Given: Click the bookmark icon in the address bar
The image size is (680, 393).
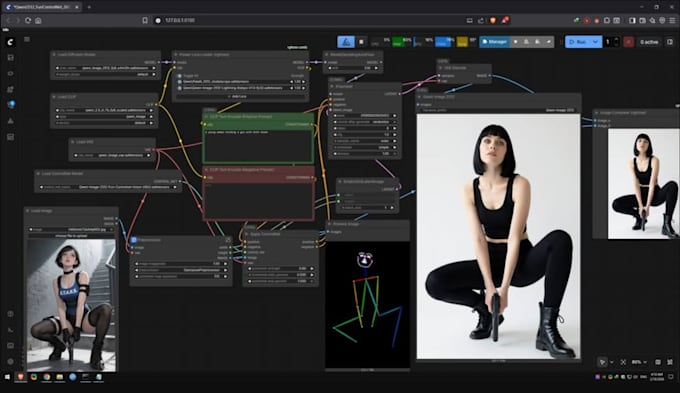Looking at the screenshot, I should pyautogui.click(x=145, y=20).
